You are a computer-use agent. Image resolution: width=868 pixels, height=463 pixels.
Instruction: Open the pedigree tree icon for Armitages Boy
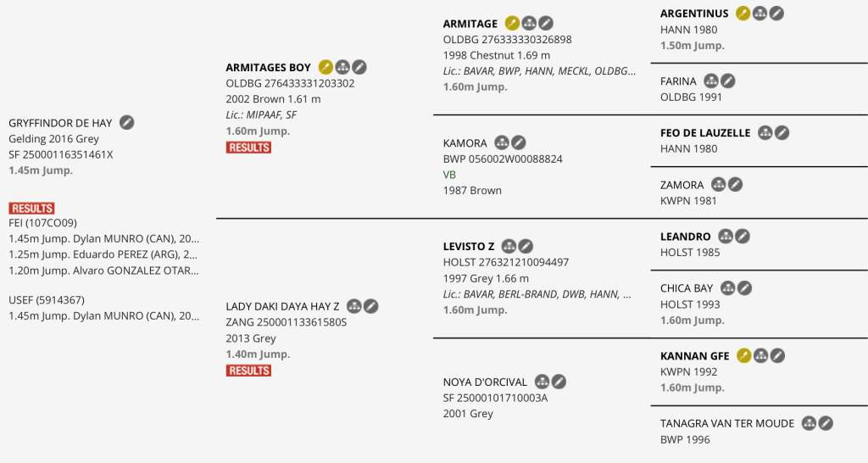point(342,67)
